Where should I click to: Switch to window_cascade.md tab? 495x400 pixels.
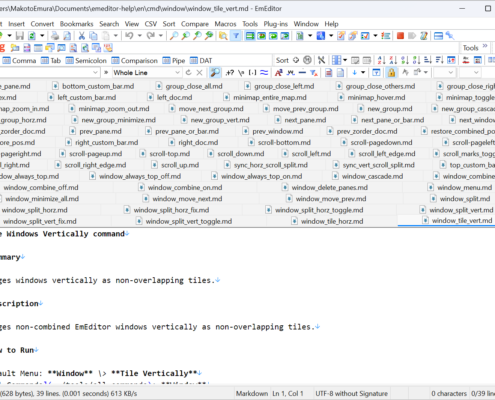click(369, 176)
